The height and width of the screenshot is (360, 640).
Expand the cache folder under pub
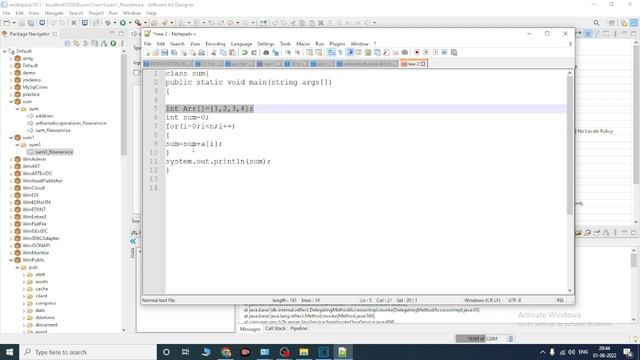click(x=24, y=289)
